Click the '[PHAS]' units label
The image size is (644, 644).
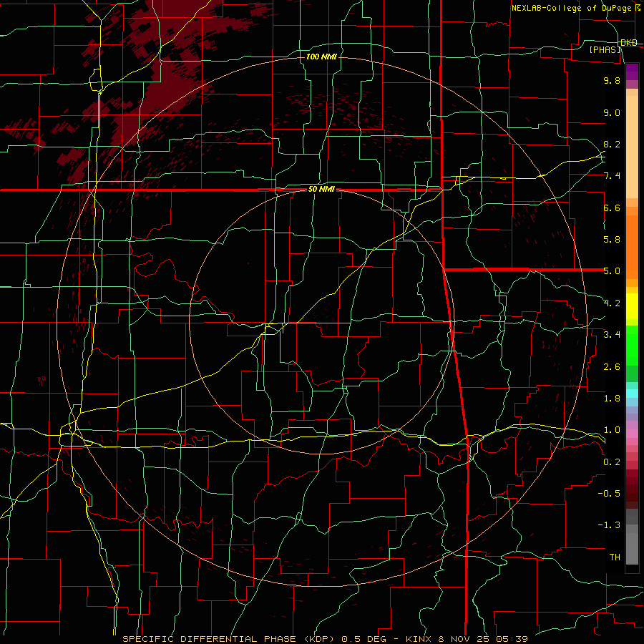pyautogui.click(x=605, y=50)
